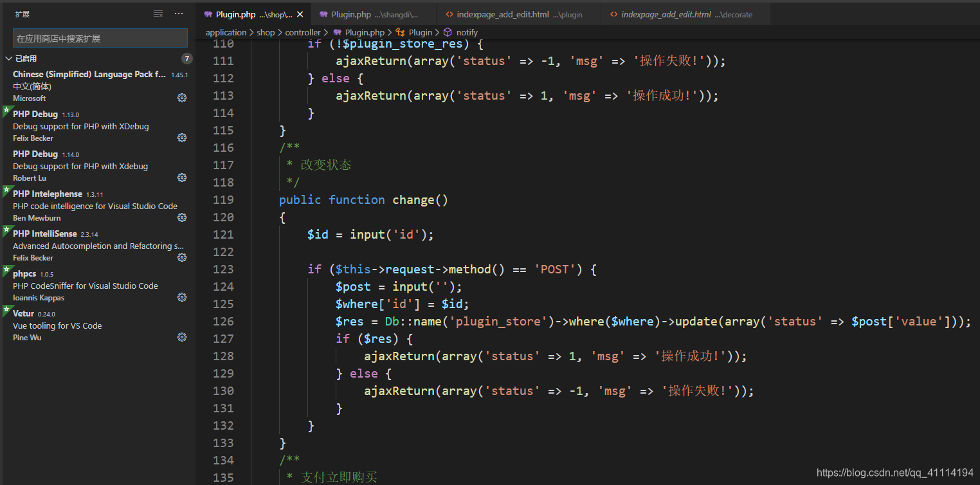Viewport: 980px width, 485px height.
Task: Select breadcrumb item application
Action: point(226,32)
